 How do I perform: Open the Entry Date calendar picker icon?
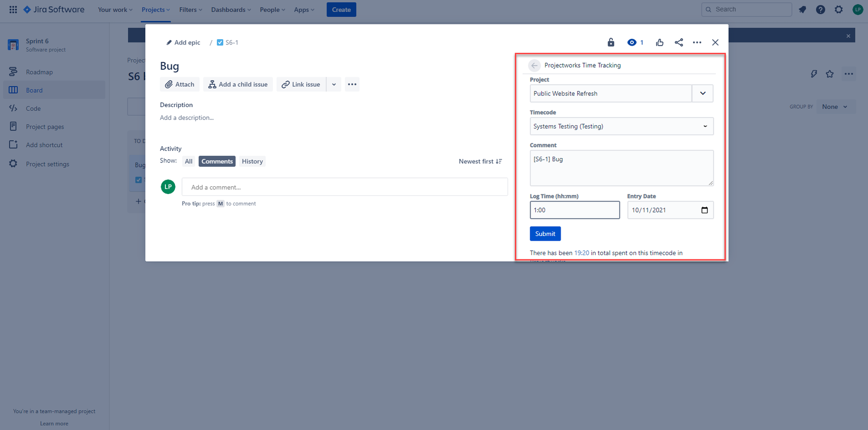[705, 210]
